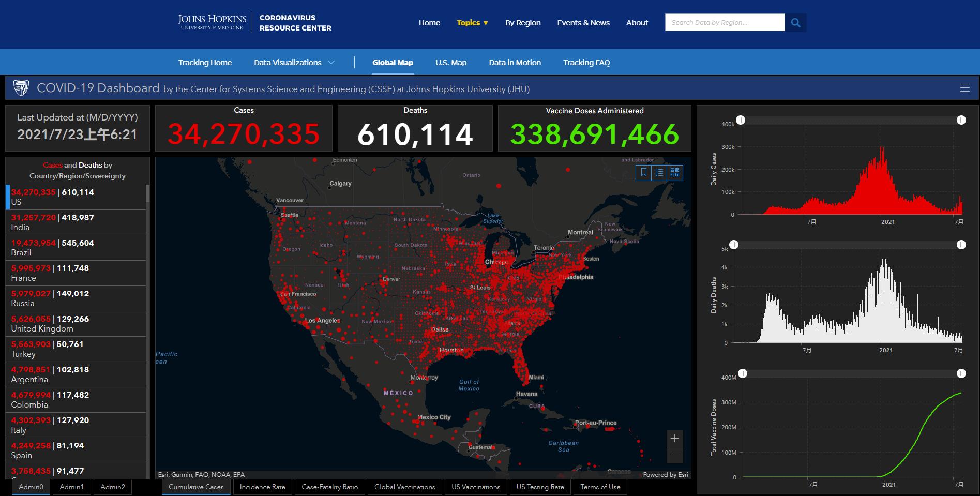Select India in the country list
This screenshot has width=980, height=496.
(x=76, y=222)
